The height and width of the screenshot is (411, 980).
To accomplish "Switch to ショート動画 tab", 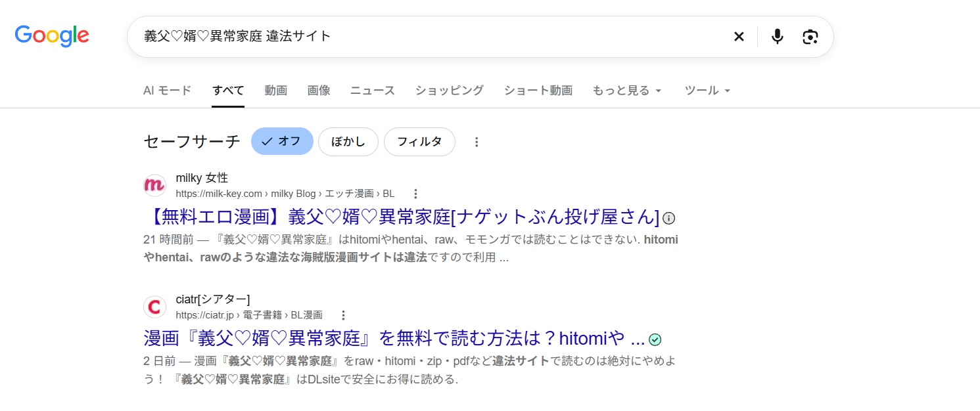I will pos(538,91).
